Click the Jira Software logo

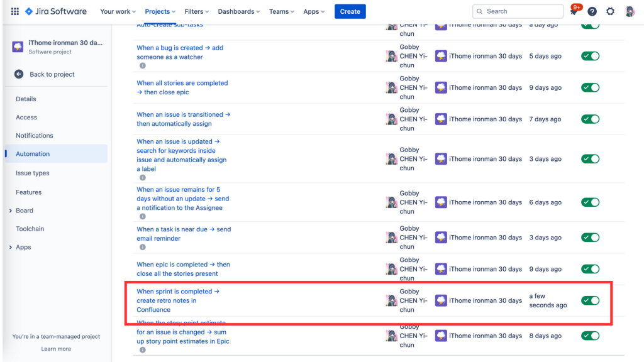(56, 11)
